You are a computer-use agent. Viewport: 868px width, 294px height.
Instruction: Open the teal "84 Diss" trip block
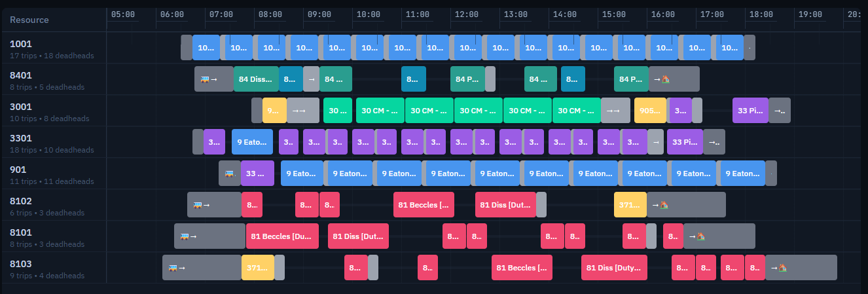pos(255,79)
